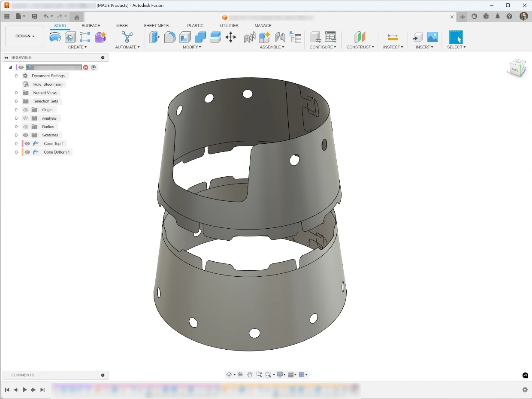Select the Fillet tool in Modify
Screen dimensions: 532x399
[x=170, y=37]
